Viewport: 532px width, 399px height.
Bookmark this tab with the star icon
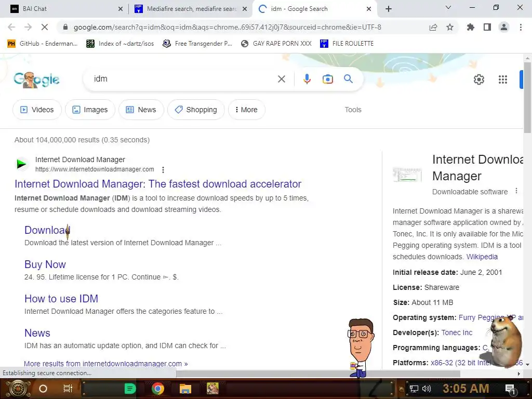[450, 27]
